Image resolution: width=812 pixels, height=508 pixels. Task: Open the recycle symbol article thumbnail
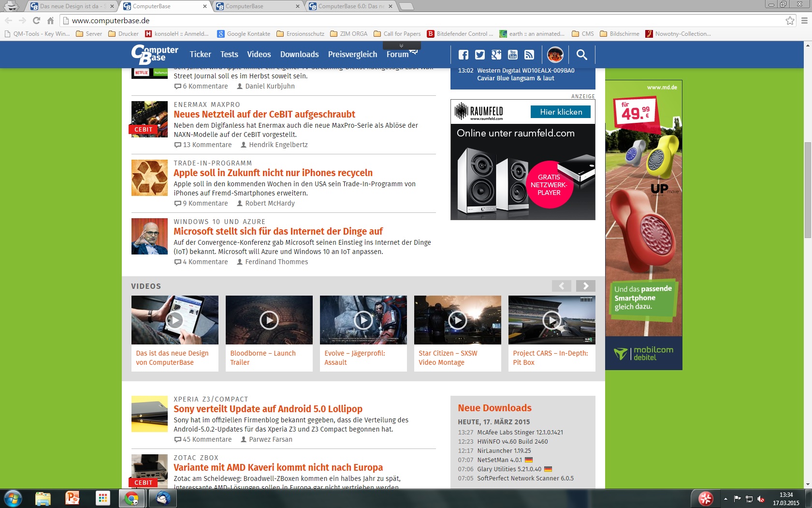coord(149,178)
